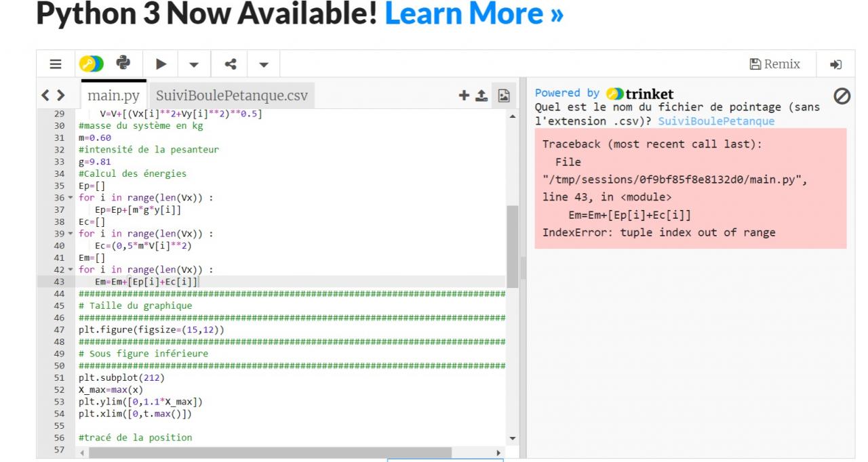Click the comment # Taille du graphique
Image resolution: width=868 pixels, height=462 pixels.
[x=136, y=306]
